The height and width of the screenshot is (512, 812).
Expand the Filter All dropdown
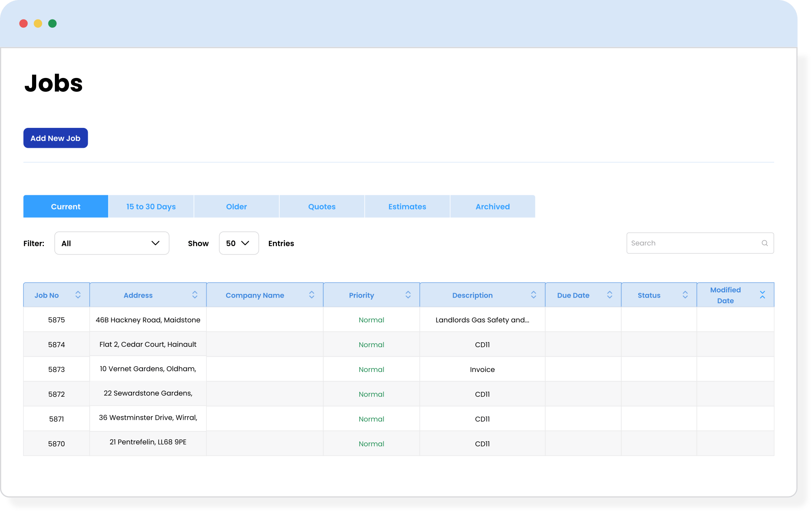(111, 243)
